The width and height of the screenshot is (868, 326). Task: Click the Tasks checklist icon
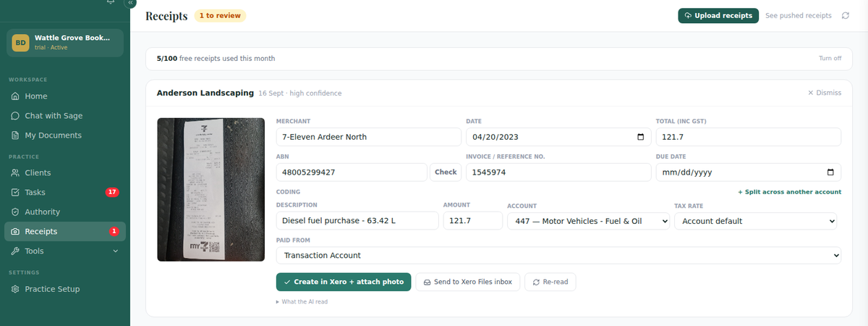(16, 193)
